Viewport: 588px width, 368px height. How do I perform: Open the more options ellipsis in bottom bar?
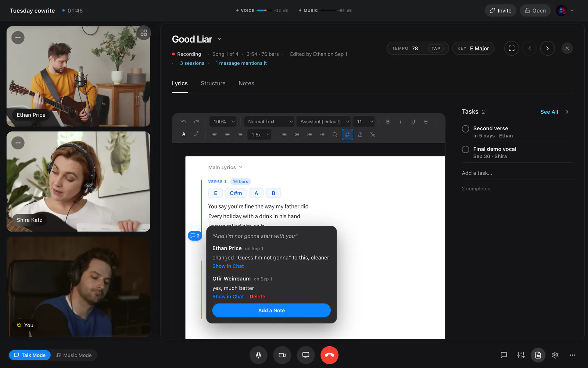point(572,355)
